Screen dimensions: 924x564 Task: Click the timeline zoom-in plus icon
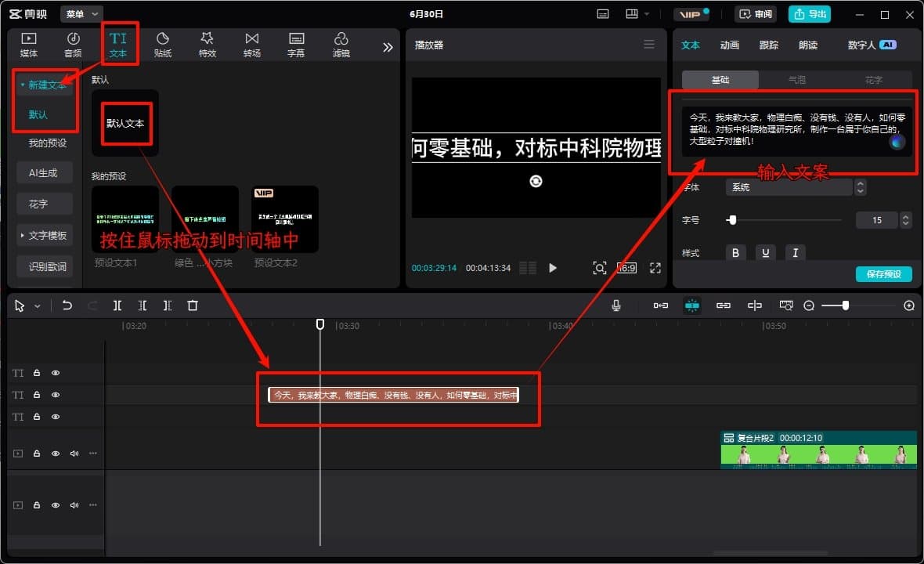[x=909, y=305]
